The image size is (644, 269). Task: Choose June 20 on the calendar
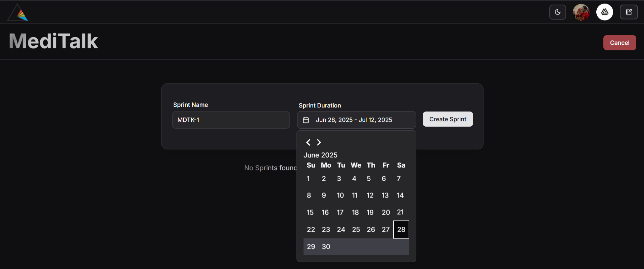coord(386,212)
